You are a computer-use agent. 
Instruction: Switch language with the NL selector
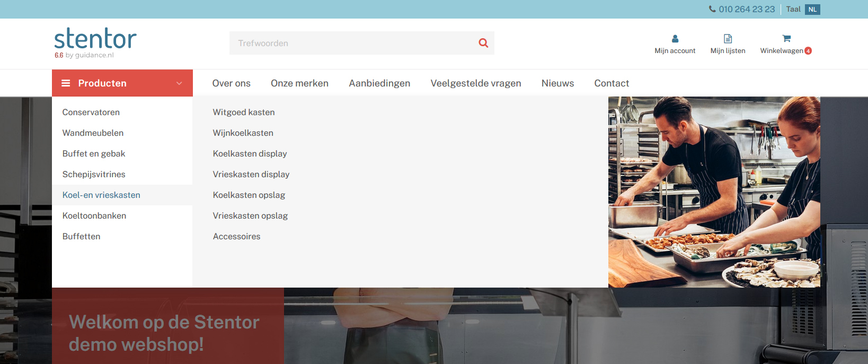point(812,10)
